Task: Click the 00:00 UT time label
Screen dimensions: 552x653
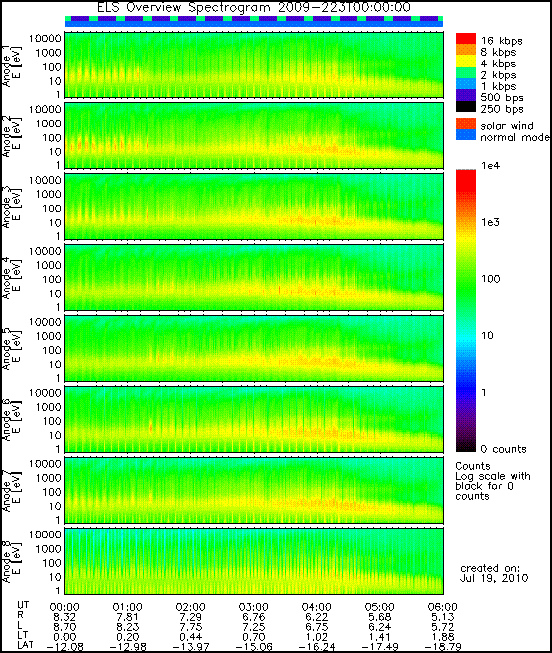Action: pyautogui.click(x=65, y=607)
